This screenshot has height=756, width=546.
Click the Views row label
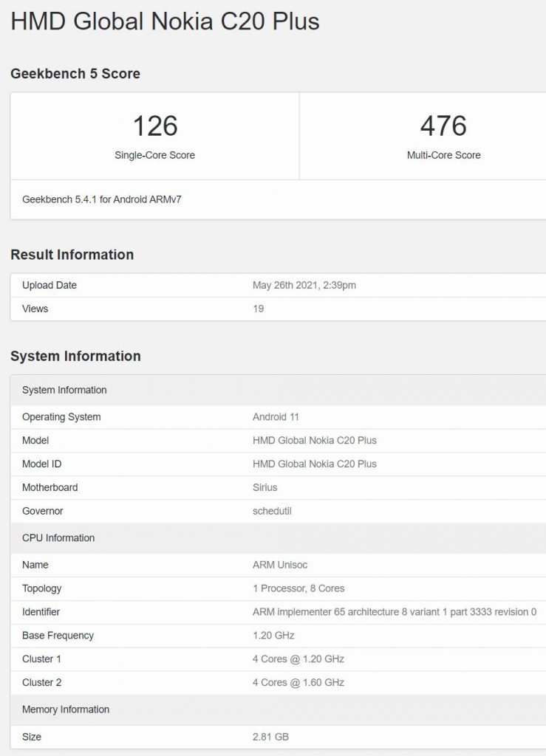click(35, 309)
